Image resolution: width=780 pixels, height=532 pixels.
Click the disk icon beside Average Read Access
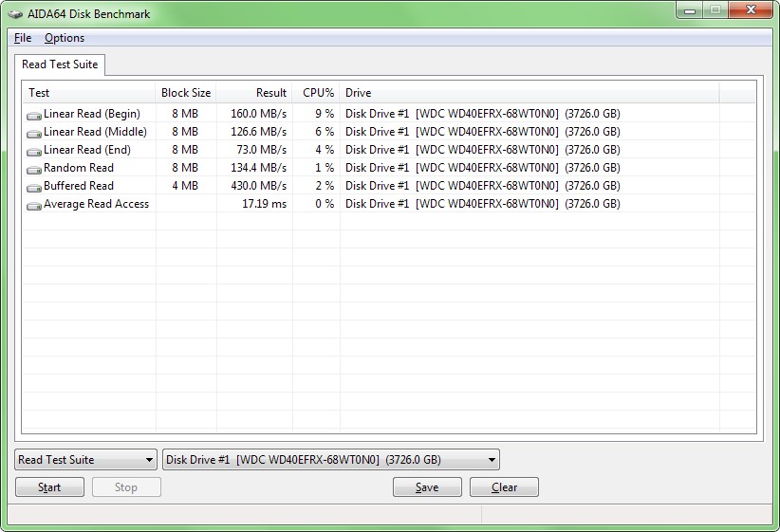(x=34, y=206)
